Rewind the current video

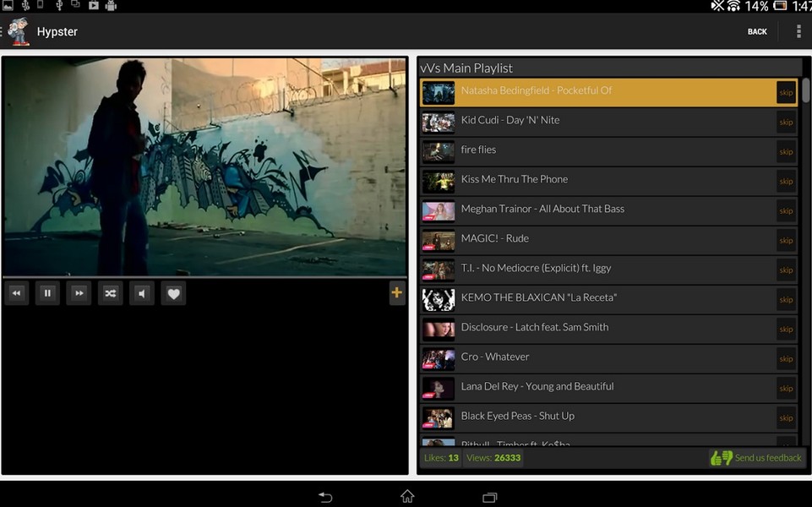coord(16,293)
